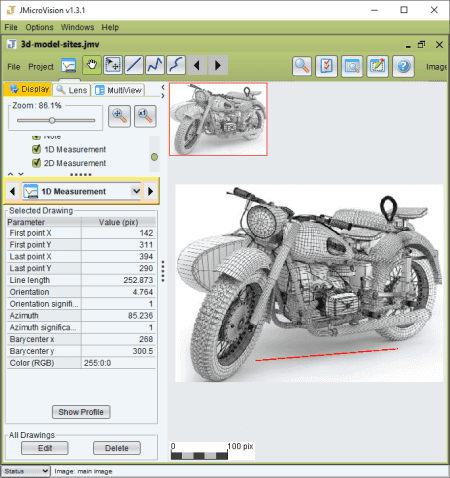Open the help question mark icon
Screen dimensions: 450x478
tap(403, 66)
